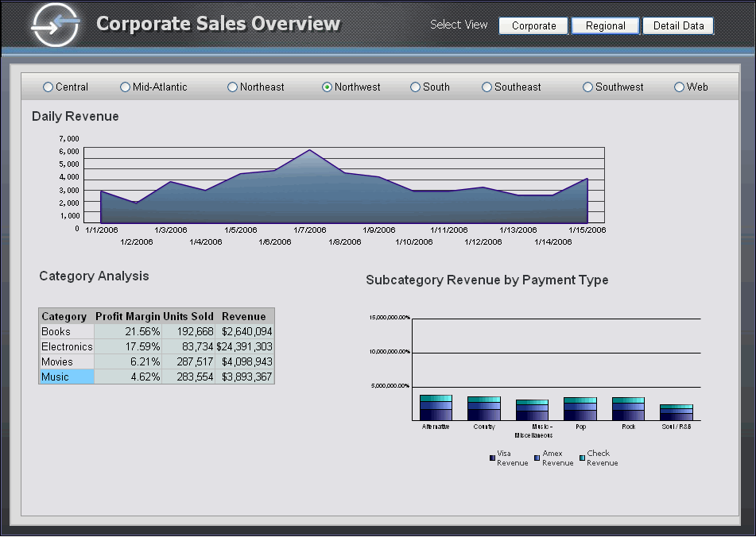Click the Revenue column header
This screenshot has width=756, height=537.
coord(244,316)
